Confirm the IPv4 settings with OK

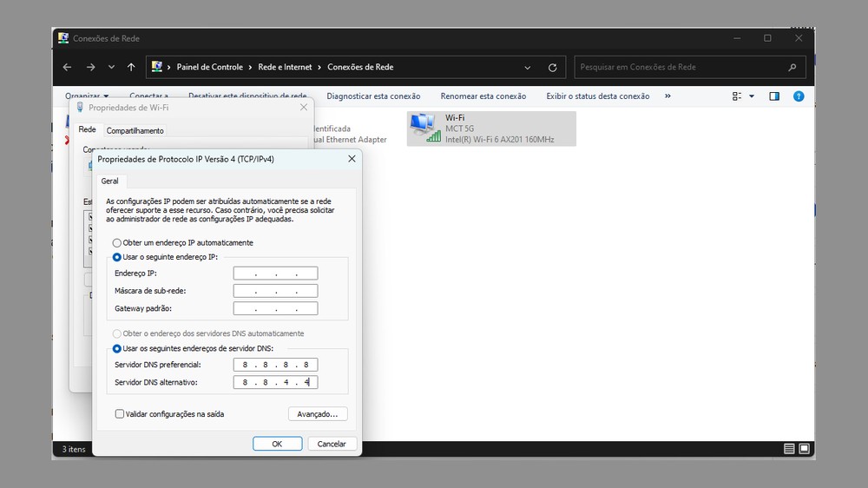[277, 444]
